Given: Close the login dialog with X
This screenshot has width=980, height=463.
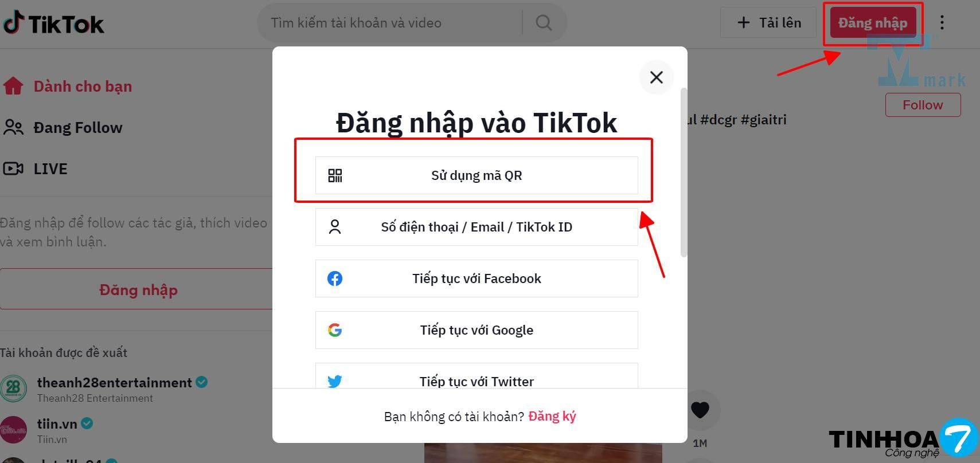Looking at the screenshot, I should tap(657, 77).
